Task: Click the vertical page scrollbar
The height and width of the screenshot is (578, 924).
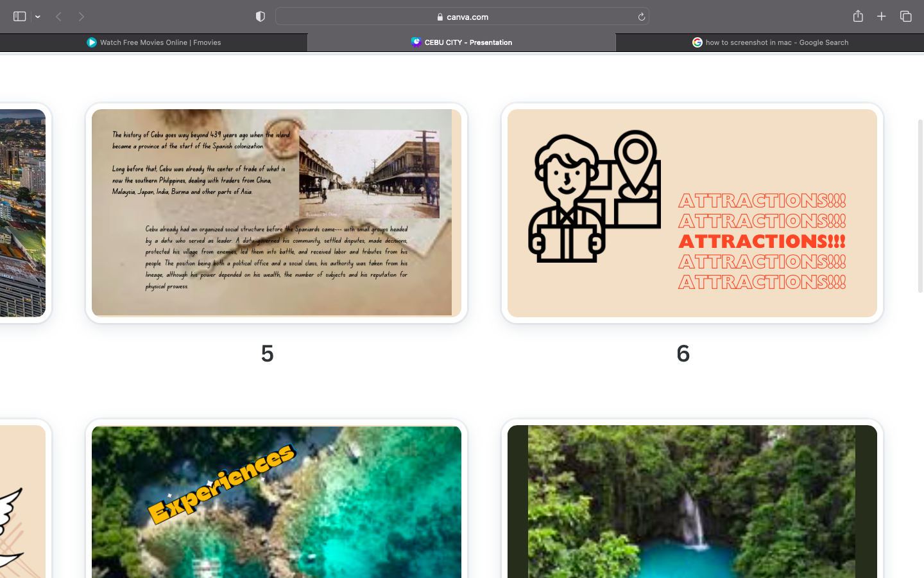Action: click(x=920, y=206)
